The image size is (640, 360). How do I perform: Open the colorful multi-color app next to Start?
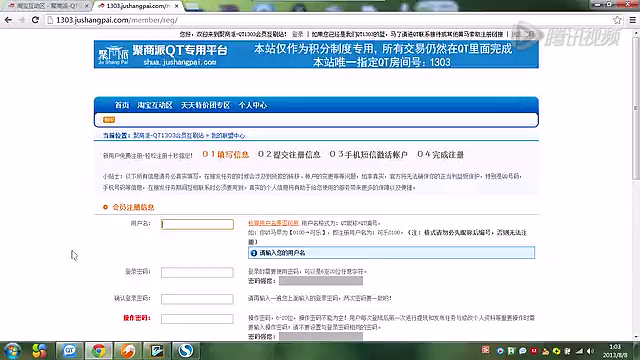point(40,351)
